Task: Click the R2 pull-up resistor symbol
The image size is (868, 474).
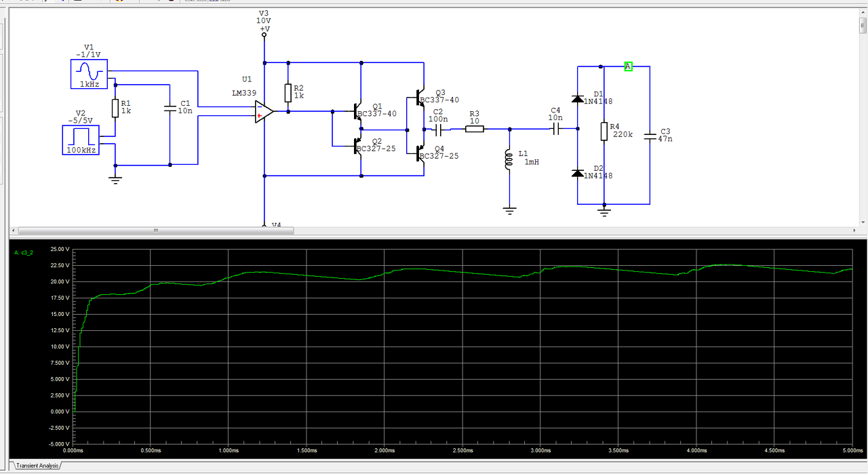Action: [x=288, y=93]
